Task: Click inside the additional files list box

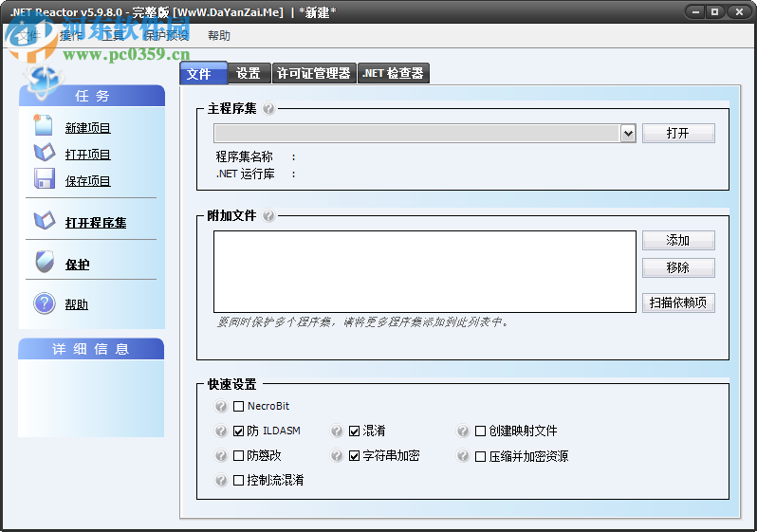Action: click(425, 271)
